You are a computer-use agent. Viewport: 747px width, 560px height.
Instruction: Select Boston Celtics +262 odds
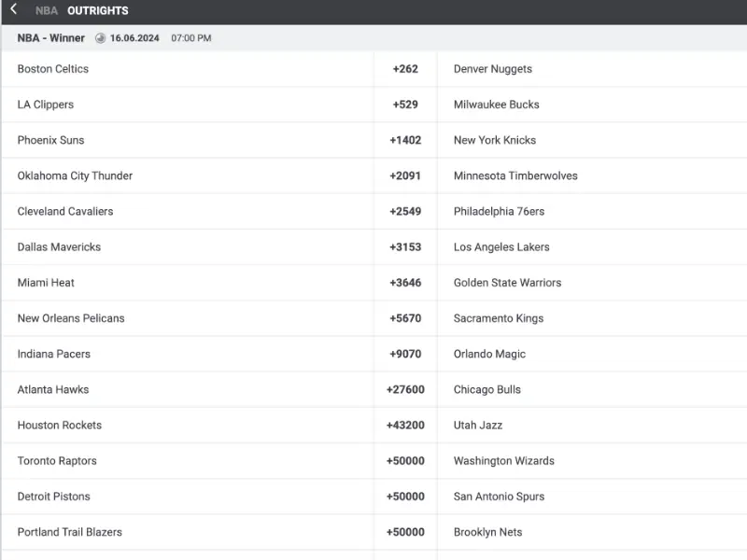click(x=405, y=69)
